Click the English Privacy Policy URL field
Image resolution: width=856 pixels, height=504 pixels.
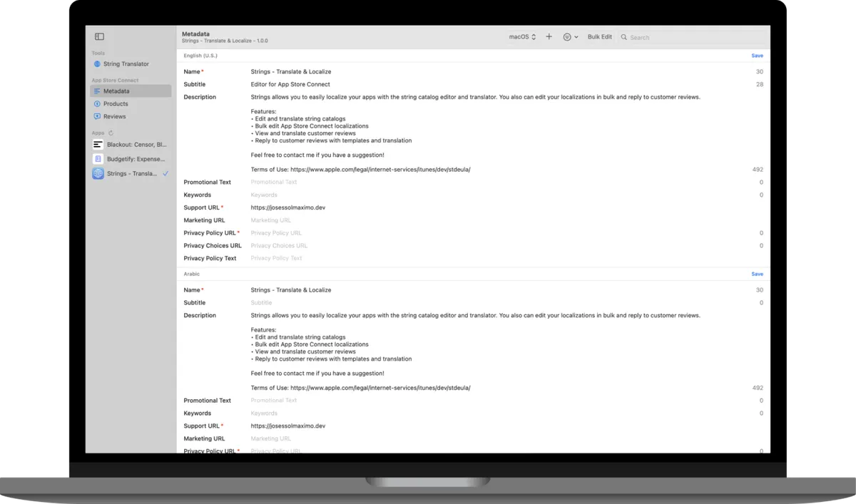(x=499, y=233)
